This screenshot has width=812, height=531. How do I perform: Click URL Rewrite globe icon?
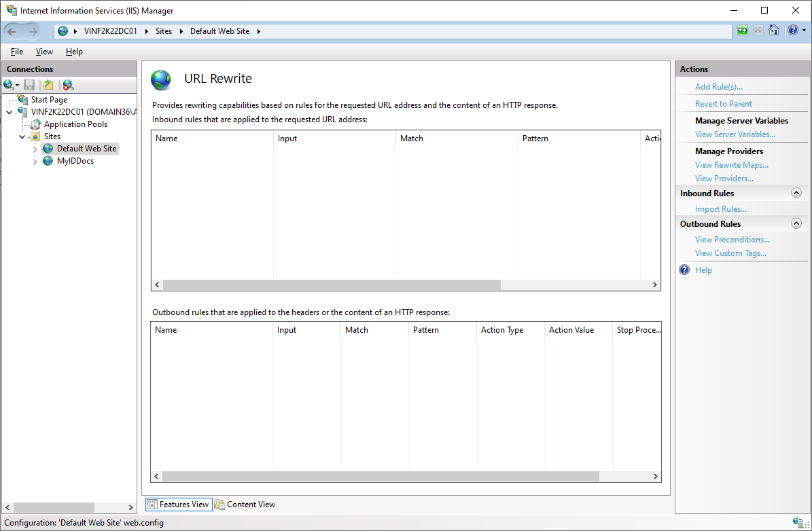point(161,79)
